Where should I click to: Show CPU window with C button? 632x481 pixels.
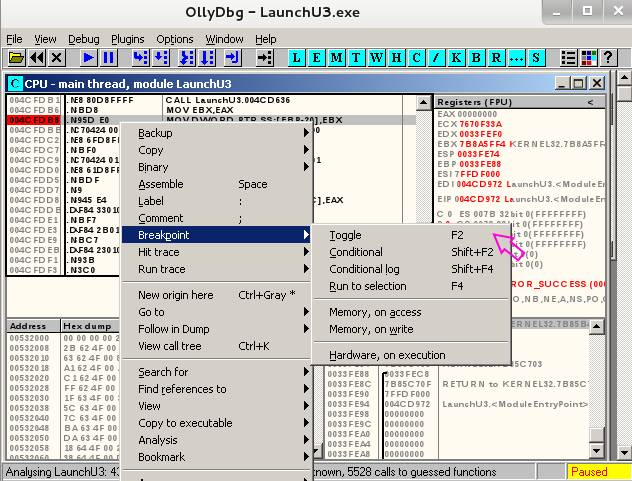point(416,58)
